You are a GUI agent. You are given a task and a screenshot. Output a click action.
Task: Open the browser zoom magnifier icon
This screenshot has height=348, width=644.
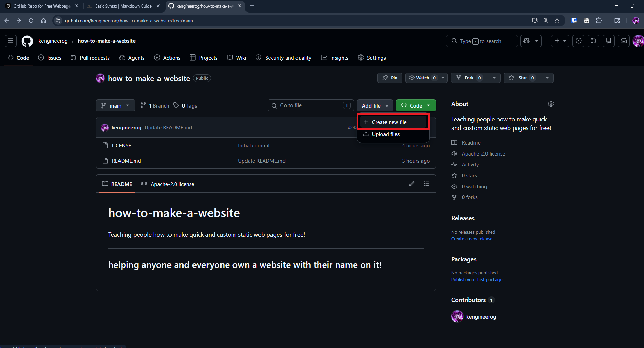(546, 21)
